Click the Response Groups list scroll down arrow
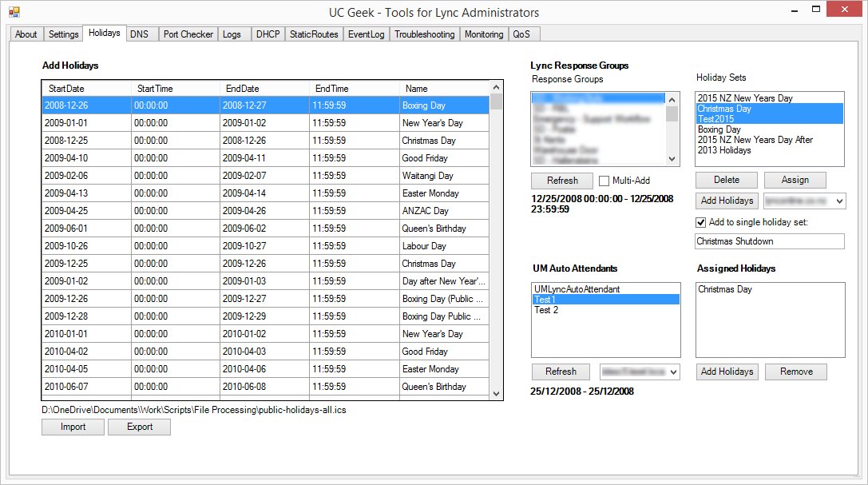 pos(672,159)
